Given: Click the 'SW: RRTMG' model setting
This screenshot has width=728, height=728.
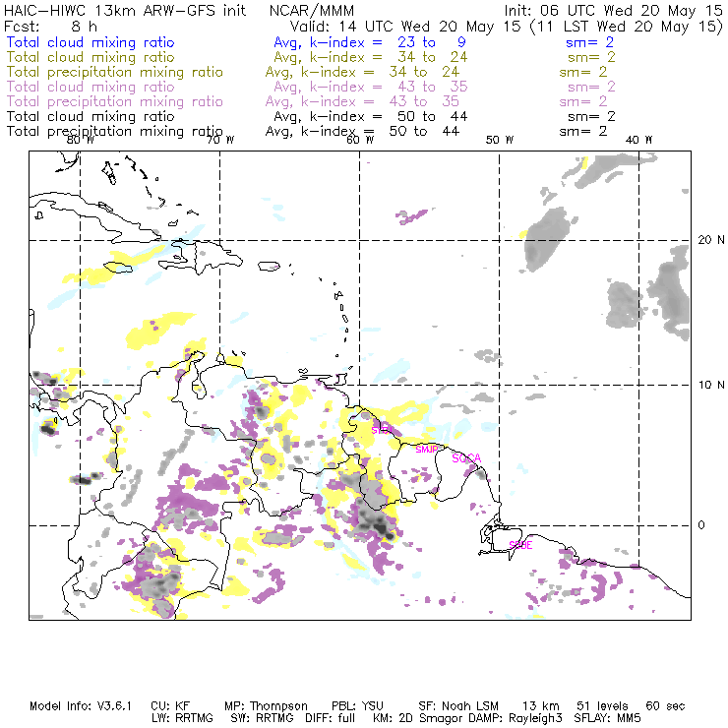Looking at the screenshot, I should tap(263, 718).
